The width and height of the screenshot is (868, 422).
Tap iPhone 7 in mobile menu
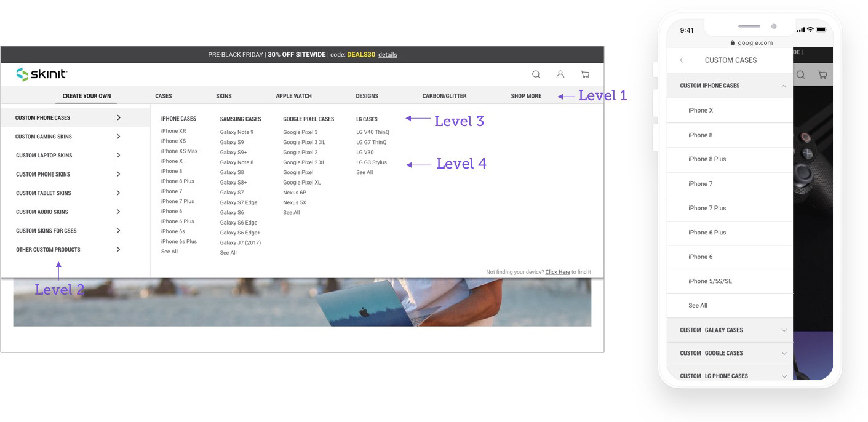pos(730,184)
